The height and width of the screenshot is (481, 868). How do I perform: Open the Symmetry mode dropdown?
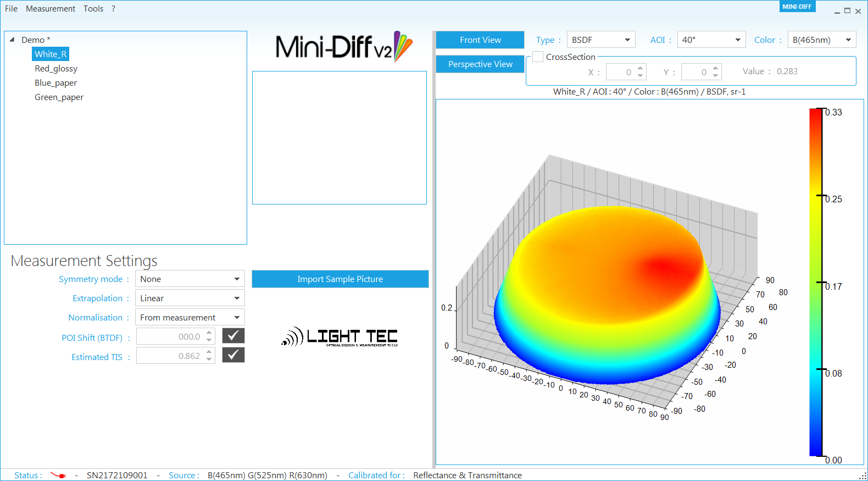[x=190, y=279]
